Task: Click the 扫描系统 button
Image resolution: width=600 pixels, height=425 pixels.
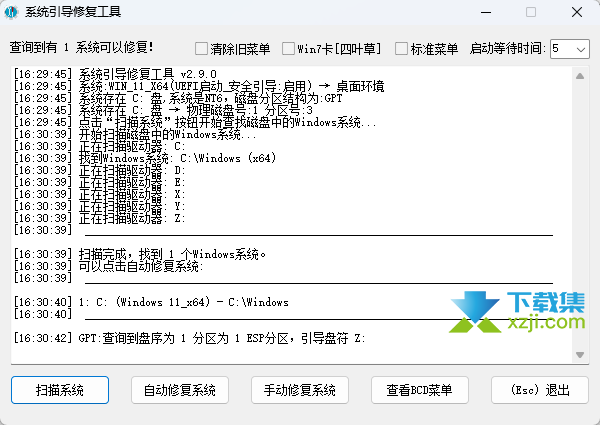Action: [x=59, y=389]
